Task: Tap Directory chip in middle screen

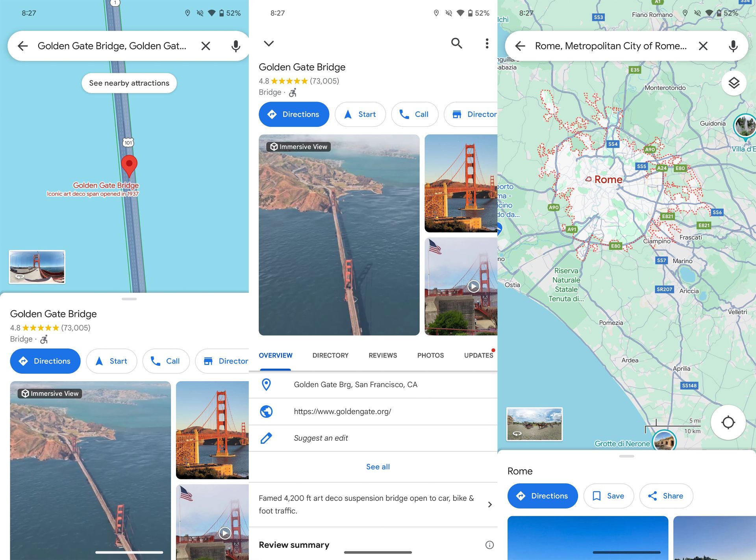Action: pos(471,114)
